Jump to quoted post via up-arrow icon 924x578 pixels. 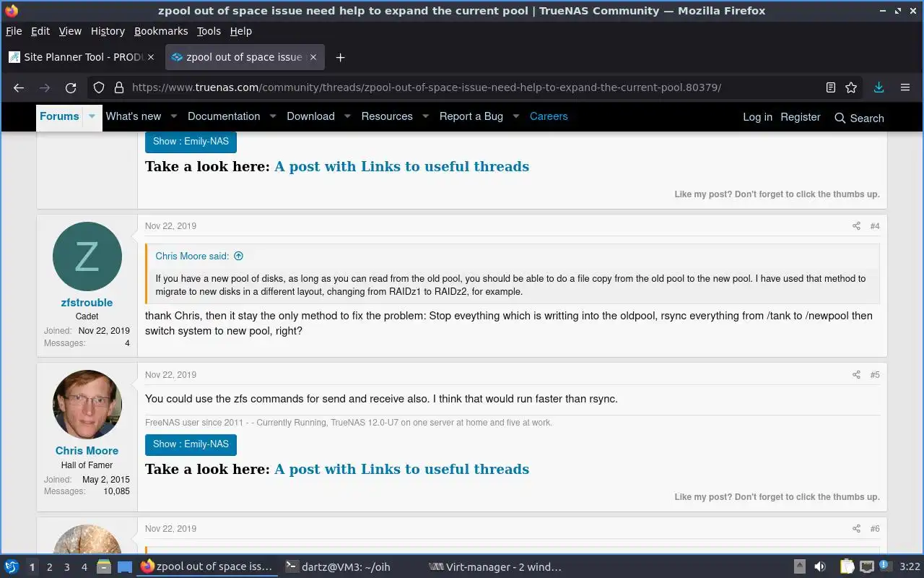tap(238, 256)
